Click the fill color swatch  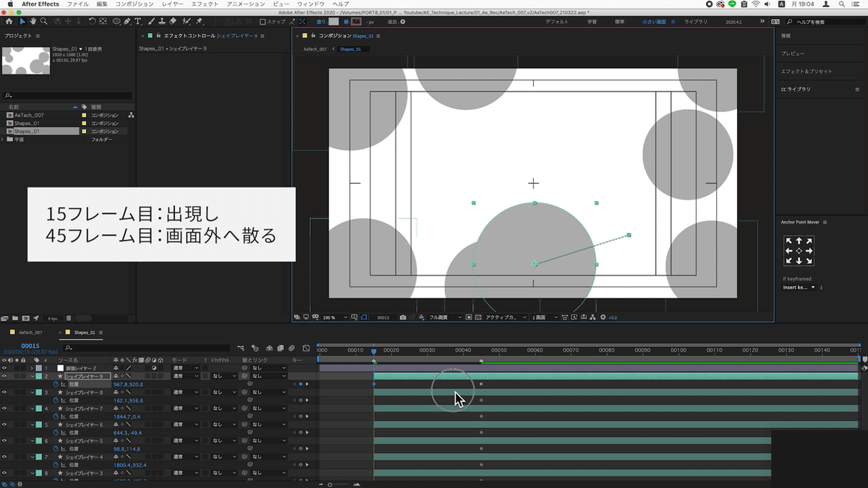[333, 22]
